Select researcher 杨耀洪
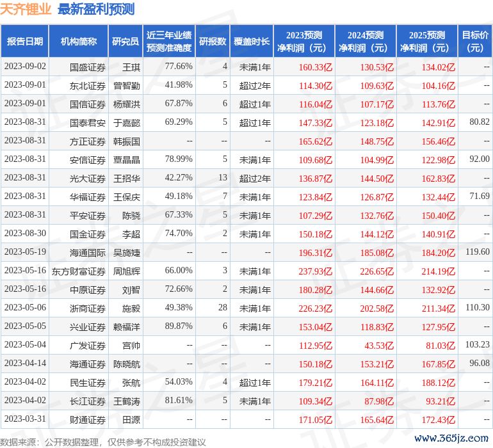Image resolution: width=493 pixels, height=448 pixels. 127,104
